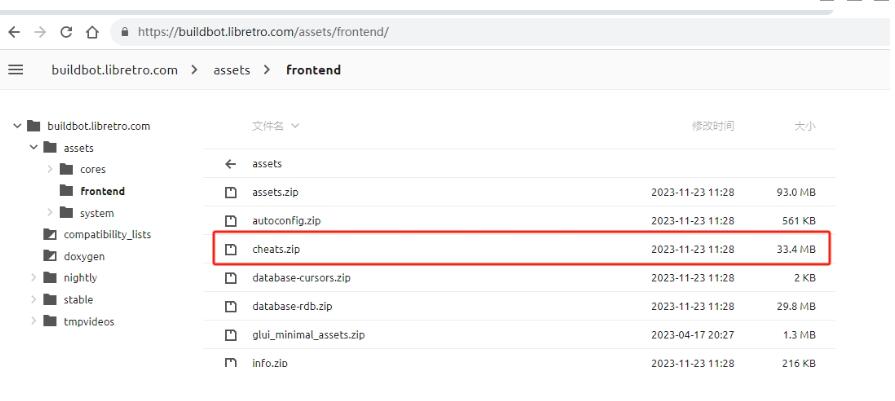Sort by the 修改时间 column header

point(713,126)
